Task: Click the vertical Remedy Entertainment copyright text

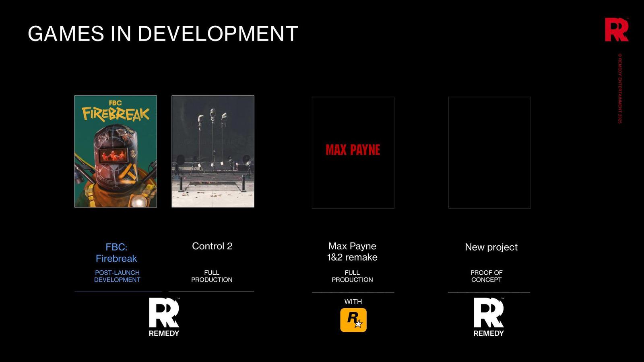Action: pyautogui.click(x=620, y=88)
